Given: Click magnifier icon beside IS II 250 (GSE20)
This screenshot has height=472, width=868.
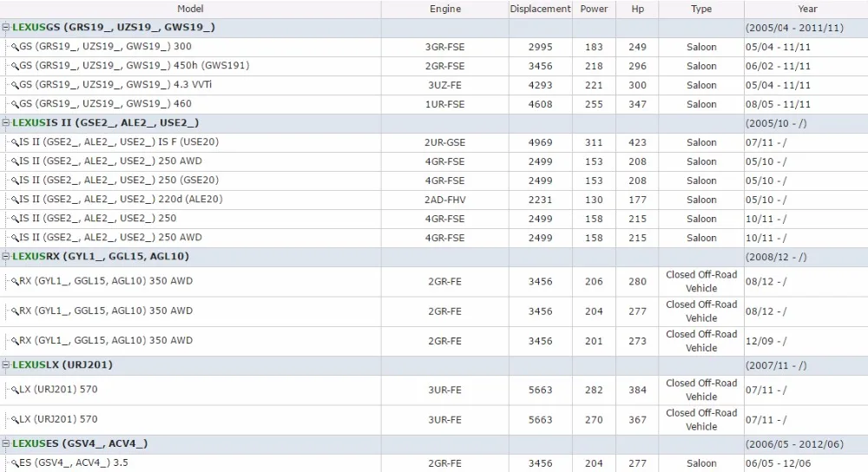Looking at the screenshot, I should point(15,181).
